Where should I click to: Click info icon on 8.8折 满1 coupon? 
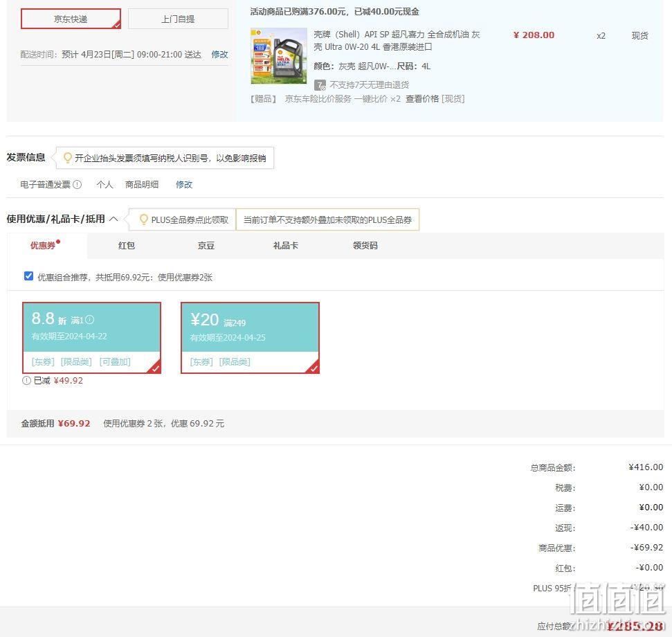coord(89,319)
